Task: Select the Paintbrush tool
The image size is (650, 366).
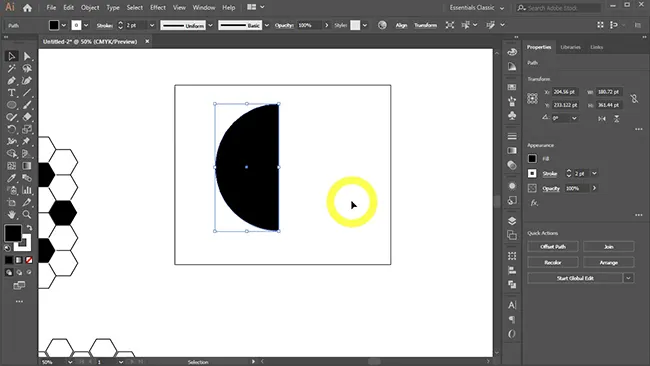Action: pyautogui.click(x=27, y=105)
